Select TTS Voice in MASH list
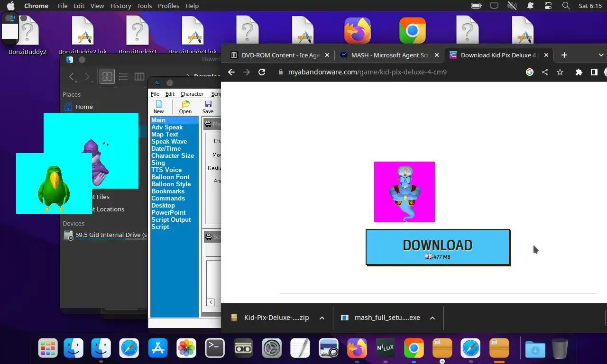Viewport: 607px width, 364px height. 166,170
